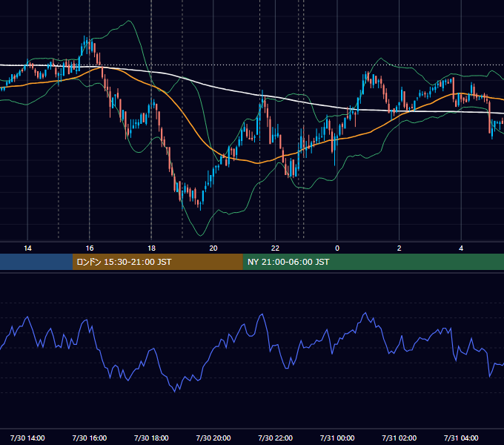504x445 pixels.
Task: Click the 16 hour axis label
Action: (90, 248)
